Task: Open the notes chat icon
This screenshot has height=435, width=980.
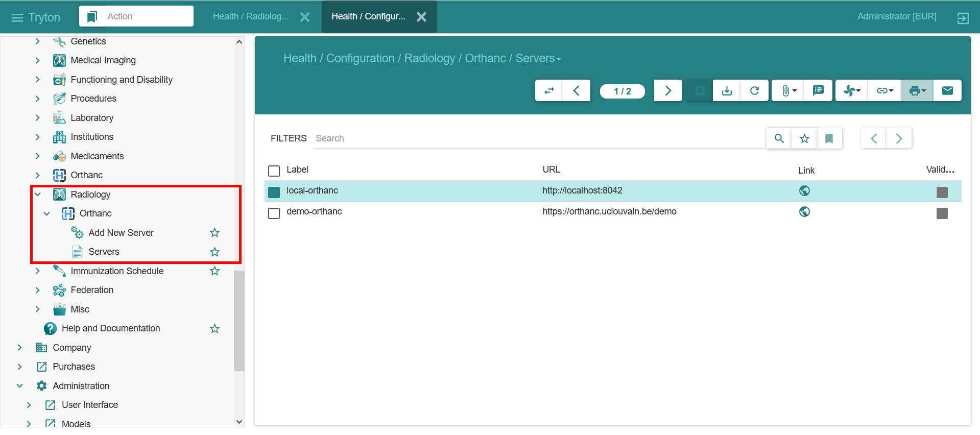Action: [818, 90]
